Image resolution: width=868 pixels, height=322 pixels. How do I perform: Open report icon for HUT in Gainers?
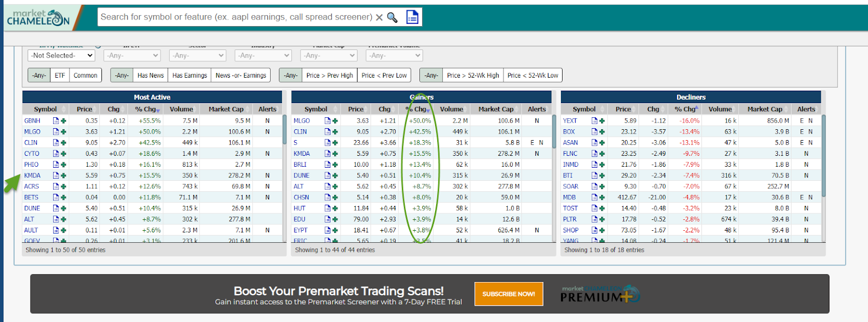pyautogui.click(x=328, y=209)
